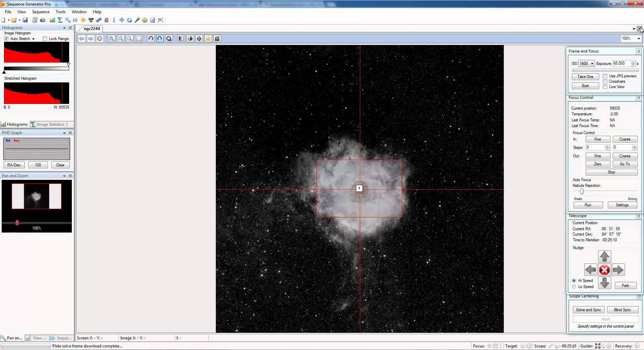Click the yellow star icon on image toolbar
This screenshot has width=644, height=350.
click(x=208, y=38)
